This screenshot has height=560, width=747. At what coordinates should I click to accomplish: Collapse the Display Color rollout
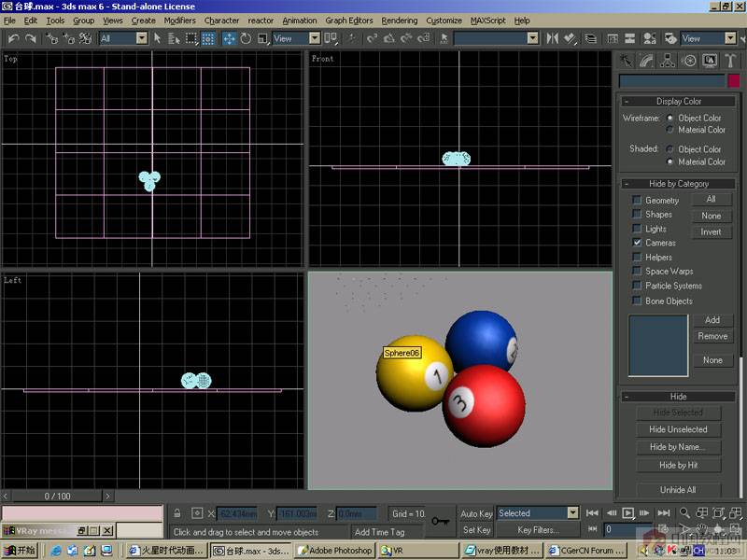click(678, 102)
